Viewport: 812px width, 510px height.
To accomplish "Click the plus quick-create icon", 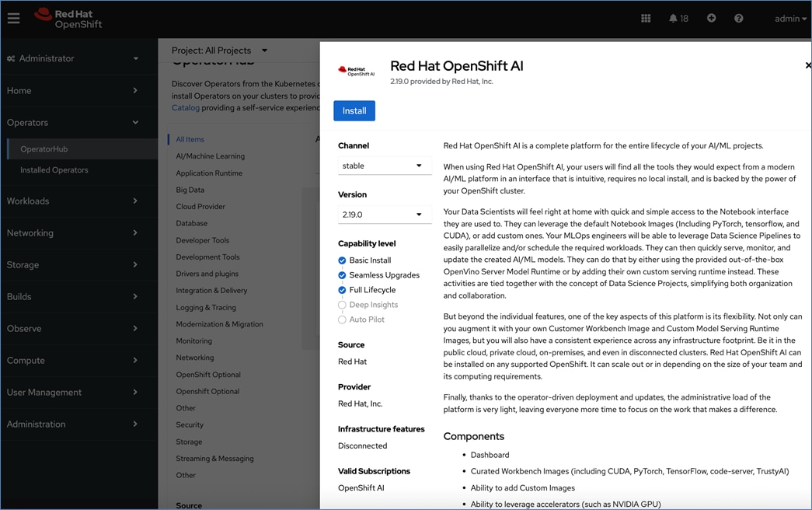I will pyautogui.click(x=712, y=18).
